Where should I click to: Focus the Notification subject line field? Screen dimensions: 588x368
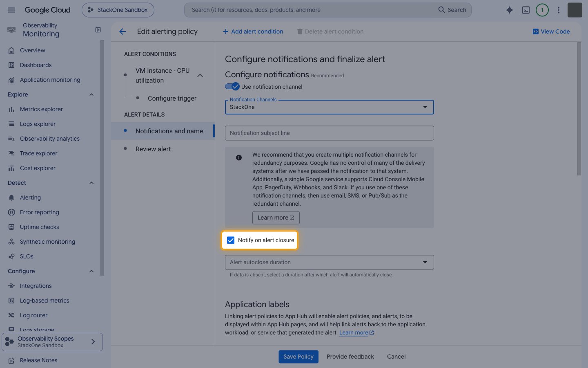click(x=329, y=133)
